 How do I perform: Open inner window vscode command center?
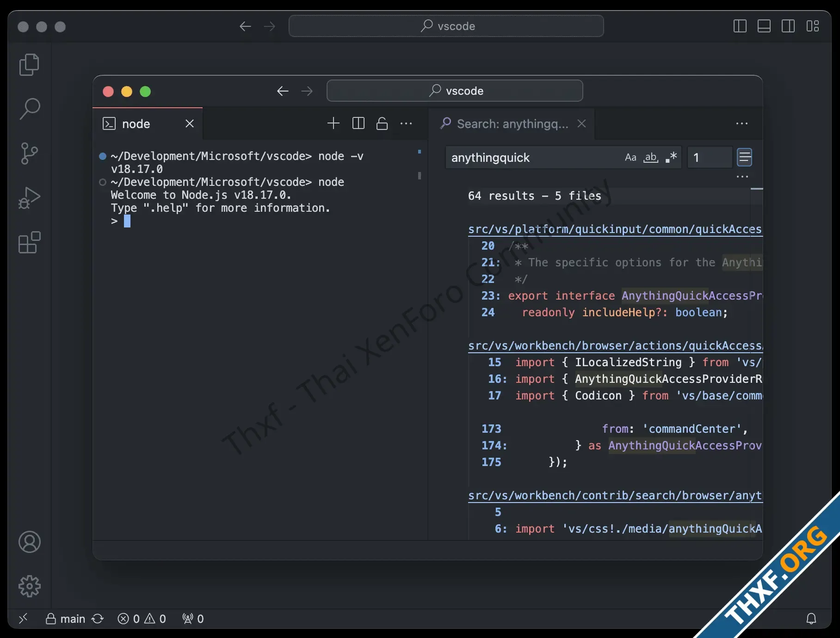pyautogui.click(x=455, y=91)
